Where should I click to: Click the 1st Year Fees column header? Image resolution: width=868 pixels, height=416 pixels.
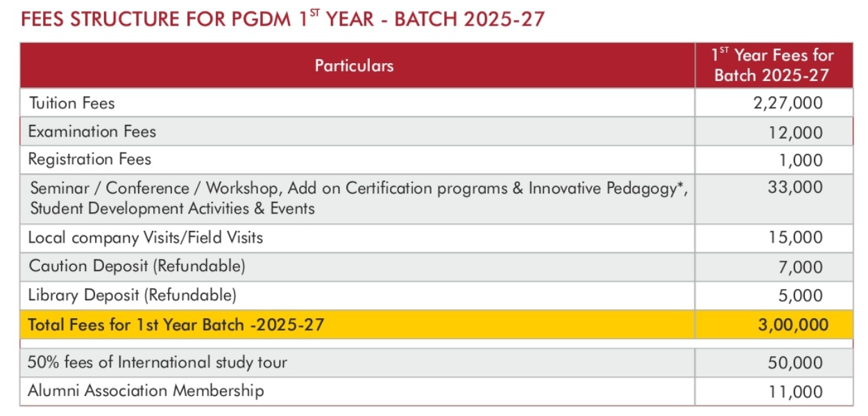coord(772,65)
